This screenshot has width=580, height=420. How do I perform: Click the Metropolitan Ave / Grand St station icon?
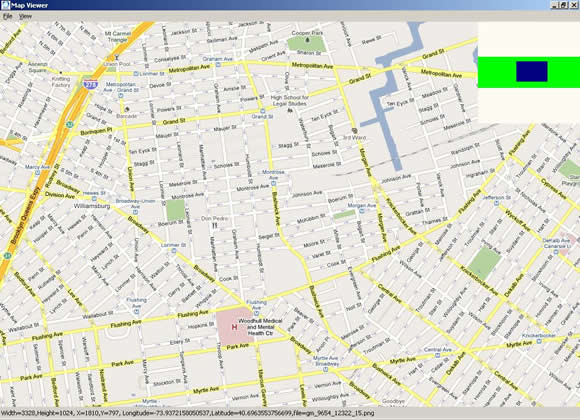pyautogui.click(x=121, y=95)
